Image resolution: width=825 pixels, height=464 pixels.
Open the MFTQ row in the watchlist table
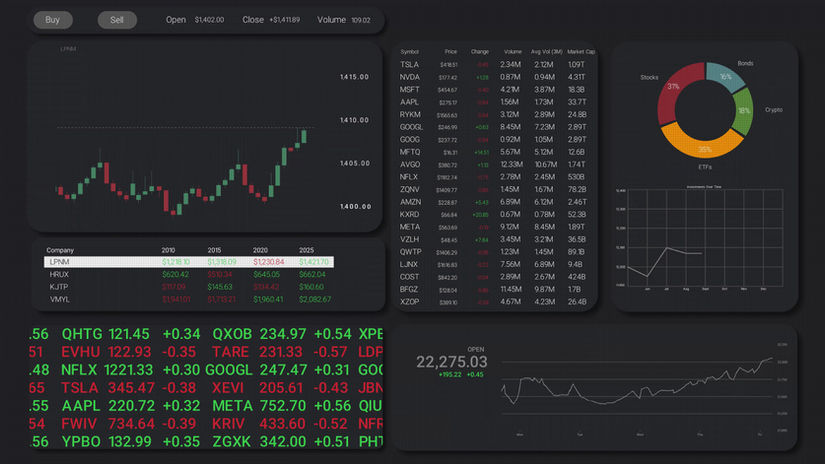pos(495,152)
